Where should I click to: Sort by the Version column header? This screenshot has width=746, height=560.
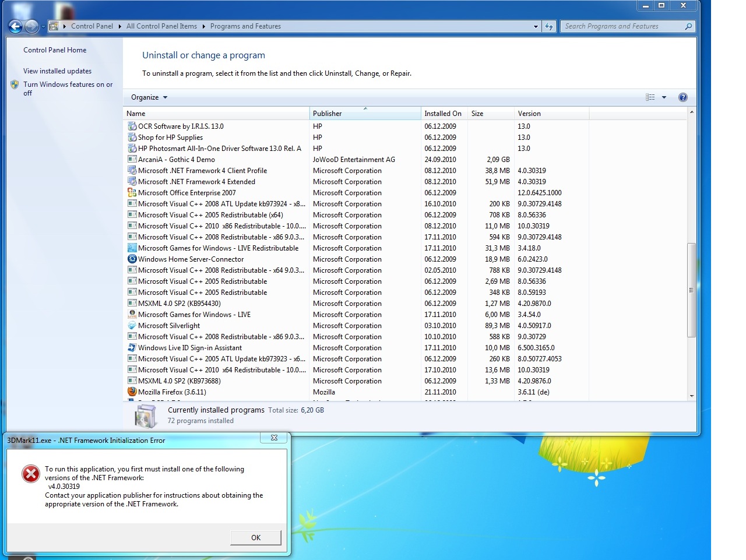coord(552,114)
